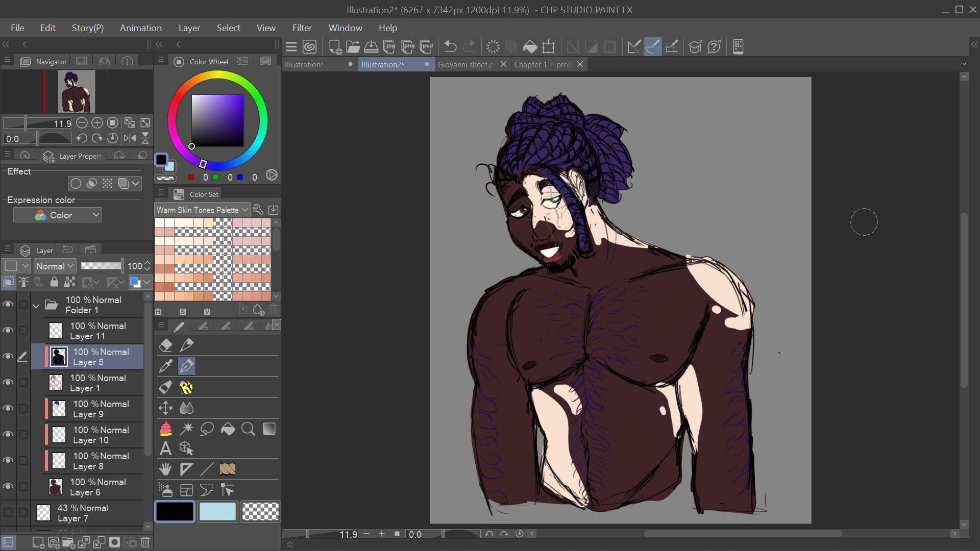Switch to Giovanni sheet tab
The height and width of the screenshot is (551, 980).
pos(466,65)
